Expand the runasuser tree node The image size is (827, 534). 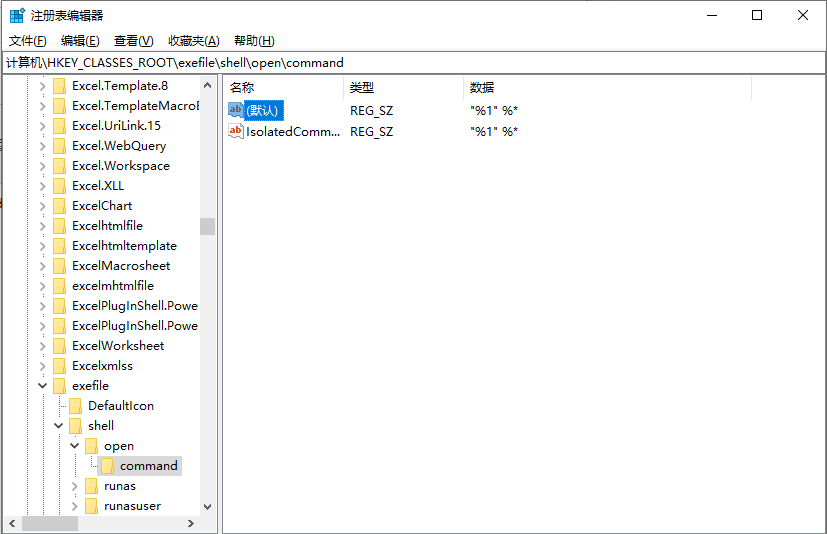pos(74,506)
